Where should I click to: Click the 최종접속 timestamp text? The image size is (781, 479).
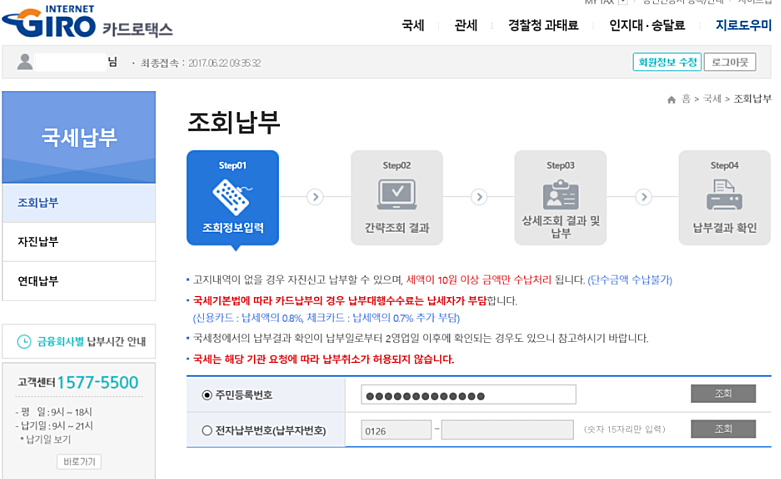click(x=201, y=63)
